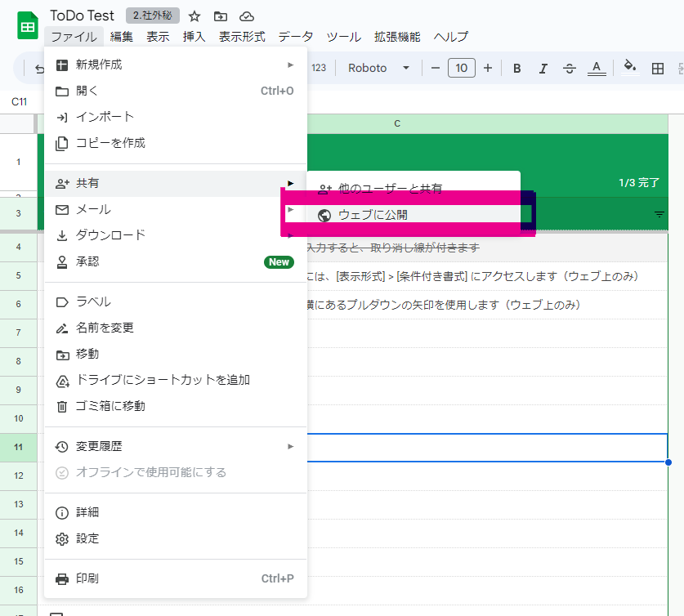Image resolution: width=684 pixels, height=616 pixels.
Task: Select the number format 123 icon
Action: tap(320, 68)
